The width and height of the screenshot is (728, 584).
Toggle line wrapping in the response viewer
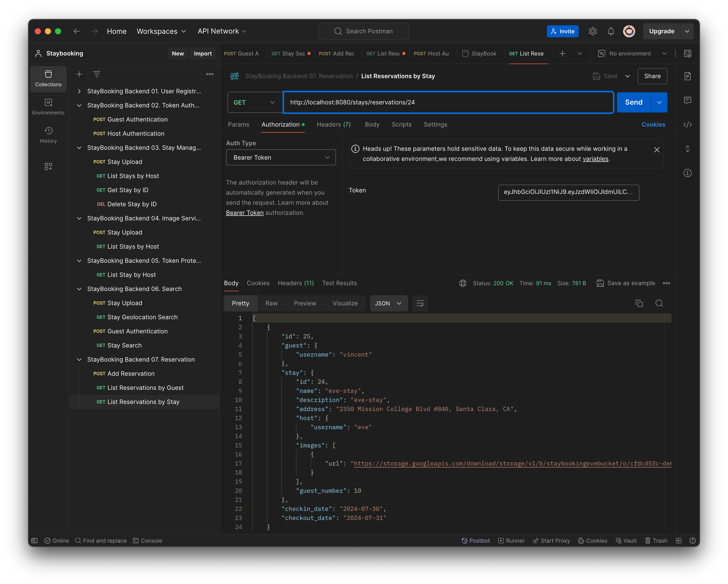coord(420,303)
